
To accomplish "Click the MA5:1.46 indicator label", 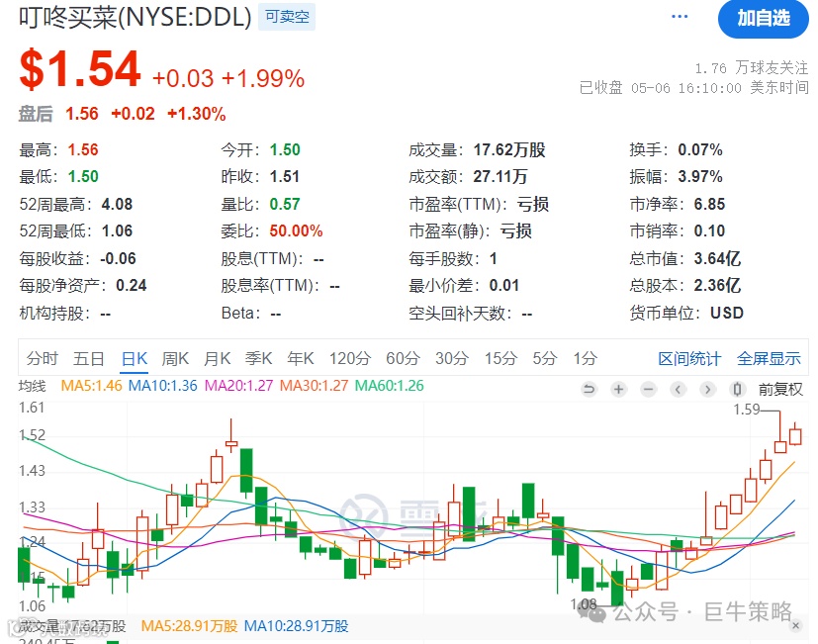I will [91, 386].
